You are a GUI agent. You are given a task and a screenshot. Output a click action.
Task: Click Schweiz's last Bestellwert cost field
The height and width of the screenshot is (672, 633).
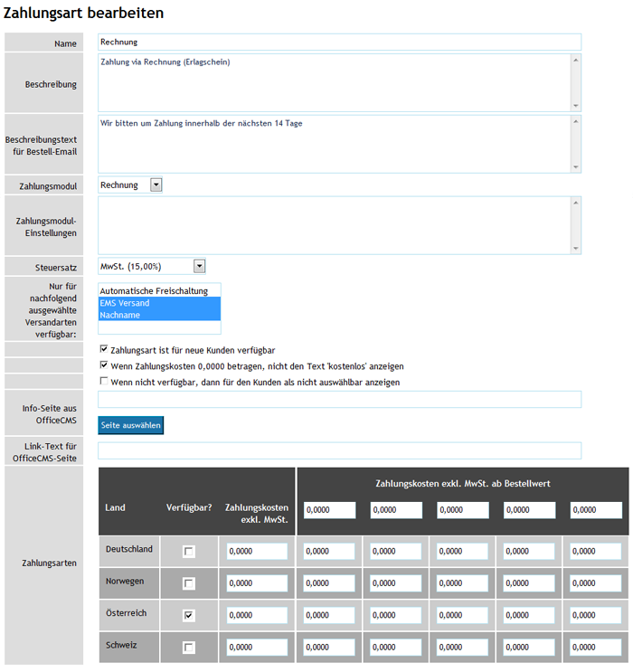[596, 648]
